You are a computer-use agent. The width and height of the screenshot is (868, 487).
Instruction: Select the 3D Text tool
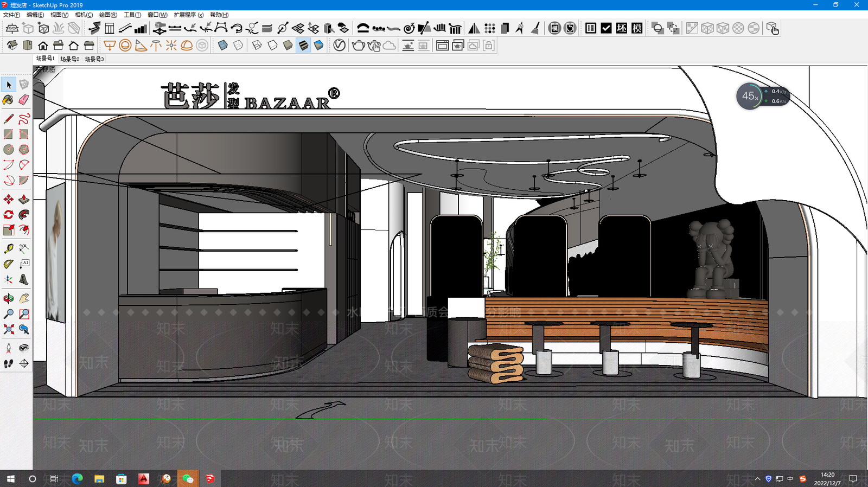24,279
